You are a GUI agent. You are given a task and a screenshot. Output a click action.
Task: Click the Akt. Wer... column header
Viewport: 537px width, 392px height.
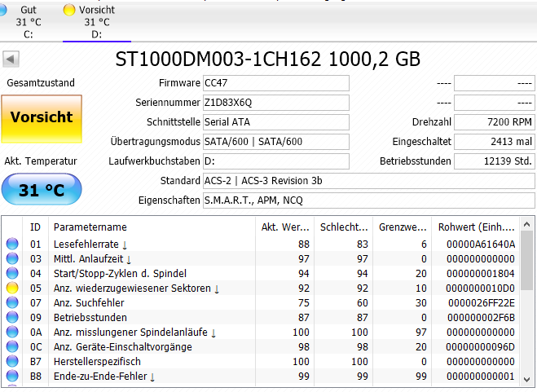[285, 227]
